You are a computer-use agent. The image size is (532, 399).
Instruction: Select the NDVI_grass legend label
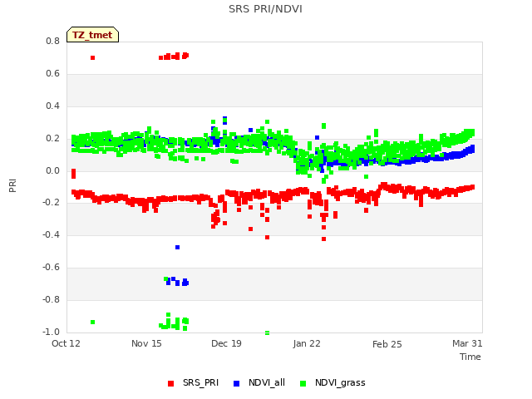click(340, 382)
